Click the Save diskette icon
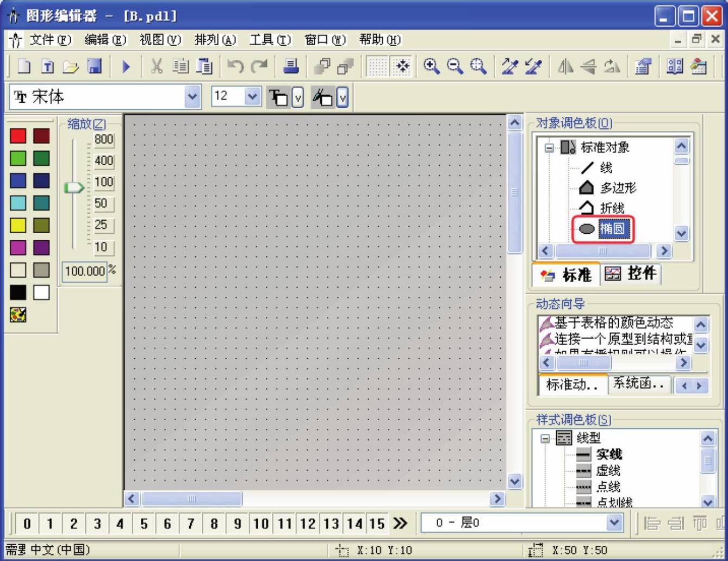 (x=95, y=66)
